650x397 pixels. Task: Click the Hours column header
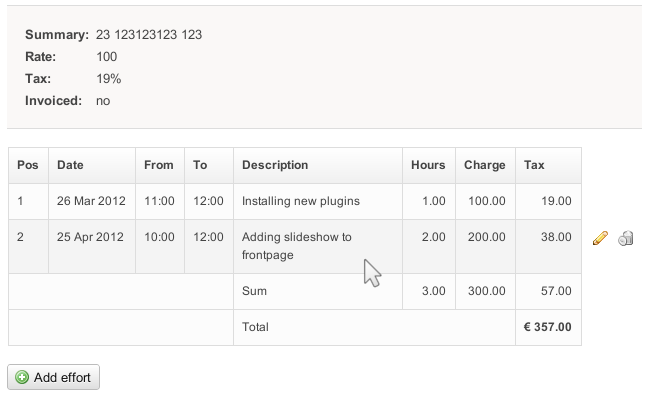(x=429, y=165)
